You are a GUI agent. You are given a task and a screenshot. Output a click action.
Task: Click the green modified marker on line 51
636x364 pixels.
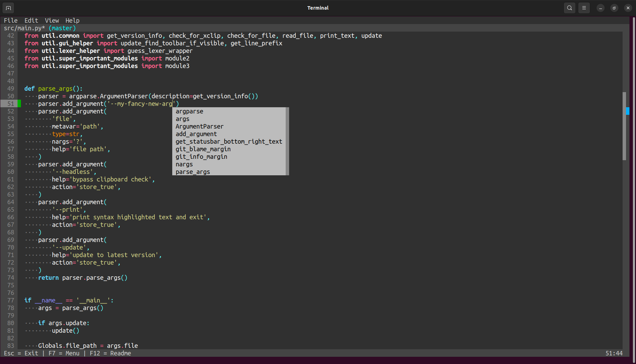pyautogui.click(x=20, y=104)
